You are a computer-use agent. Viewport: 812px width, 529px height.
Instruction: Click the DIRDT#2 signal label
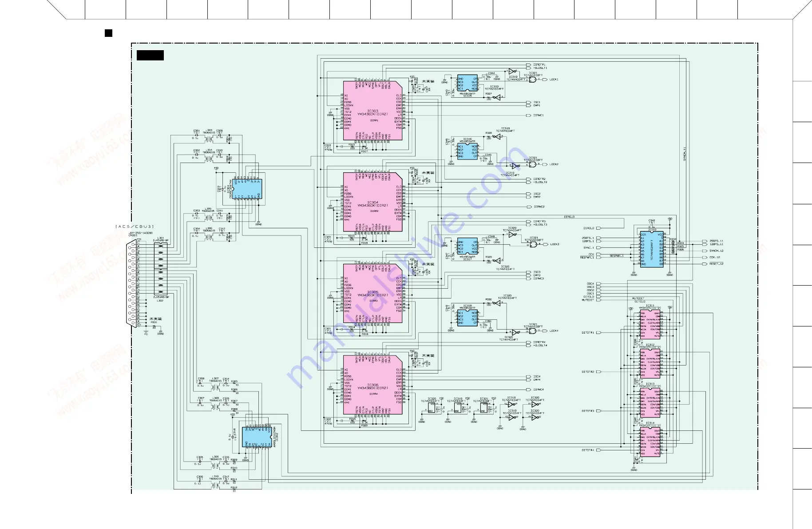point(539,179)
